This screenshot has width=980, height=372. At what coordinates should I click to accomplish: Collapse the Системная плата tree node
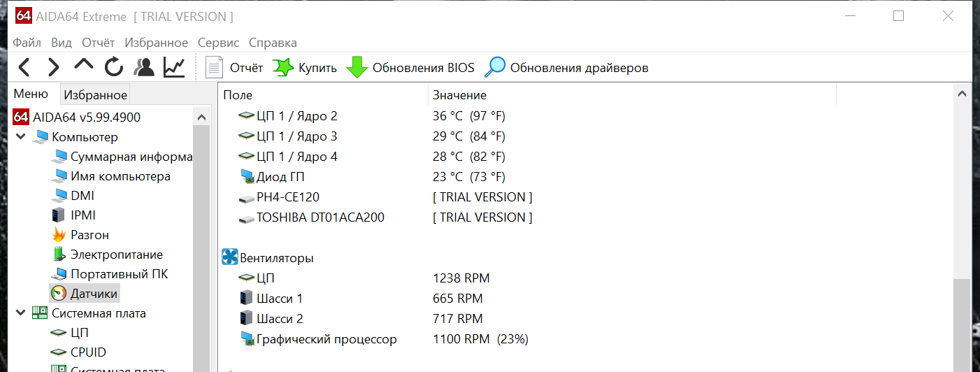coord(20,313)
